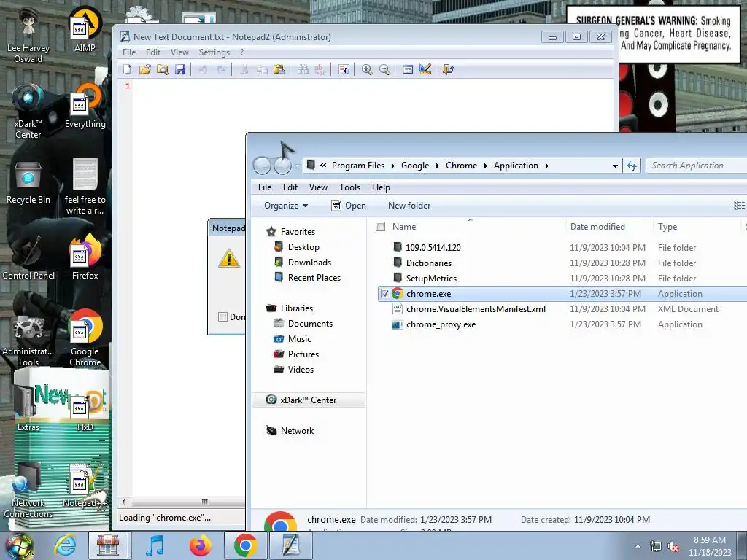Screen dimensions: 747x560
Task: Click the Cut scissors icon in Notepad2
Action: [x=244, y=69]
